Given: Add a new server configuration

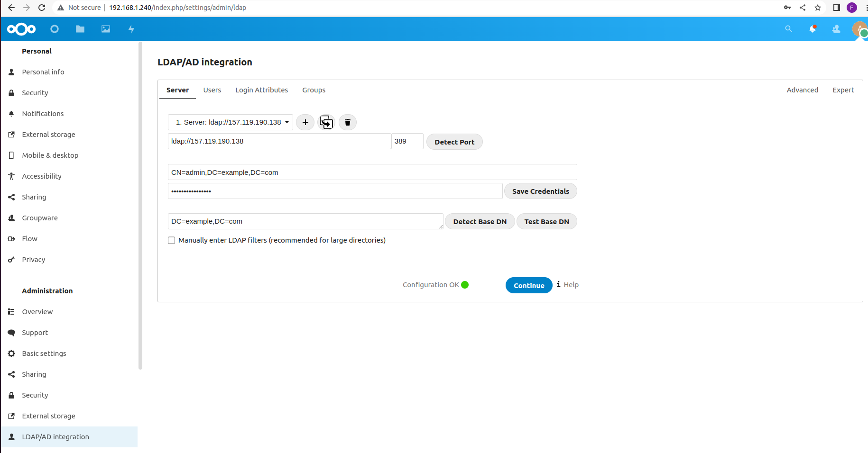Looking at the screenshot, I should tap(305, 122).
